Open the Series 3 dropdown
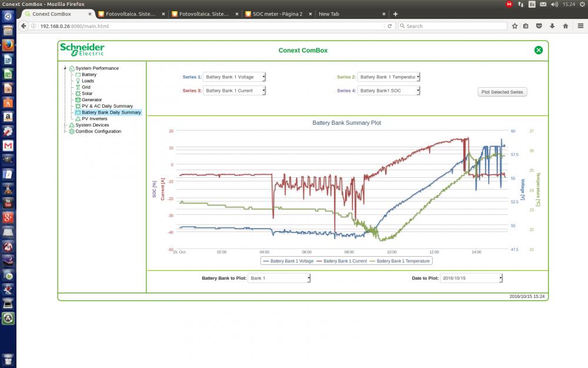Screen dimensions: 588x368 pos(235,91)
